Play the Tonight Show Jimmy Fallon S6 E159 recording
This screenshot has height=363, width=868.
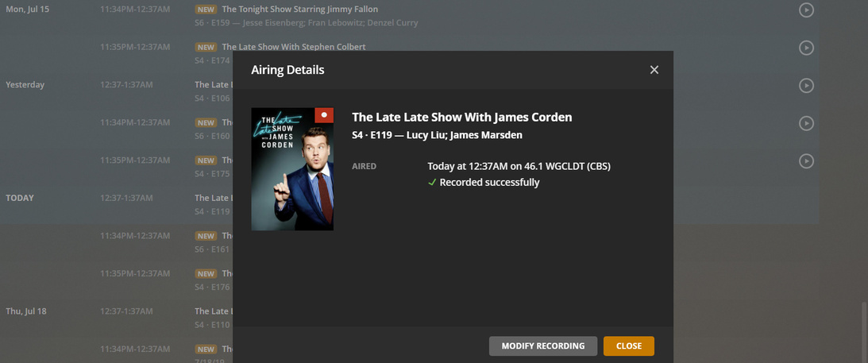tap(807, 10)
